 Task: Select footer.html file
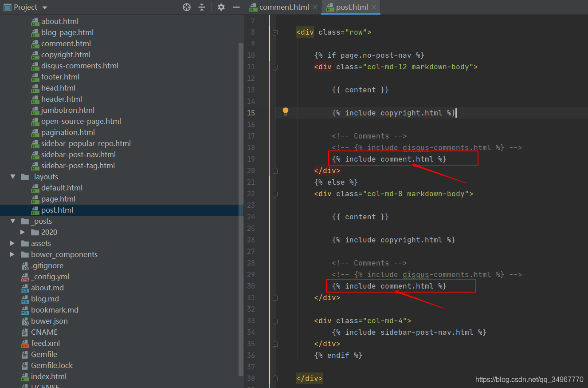click(60, 77)
